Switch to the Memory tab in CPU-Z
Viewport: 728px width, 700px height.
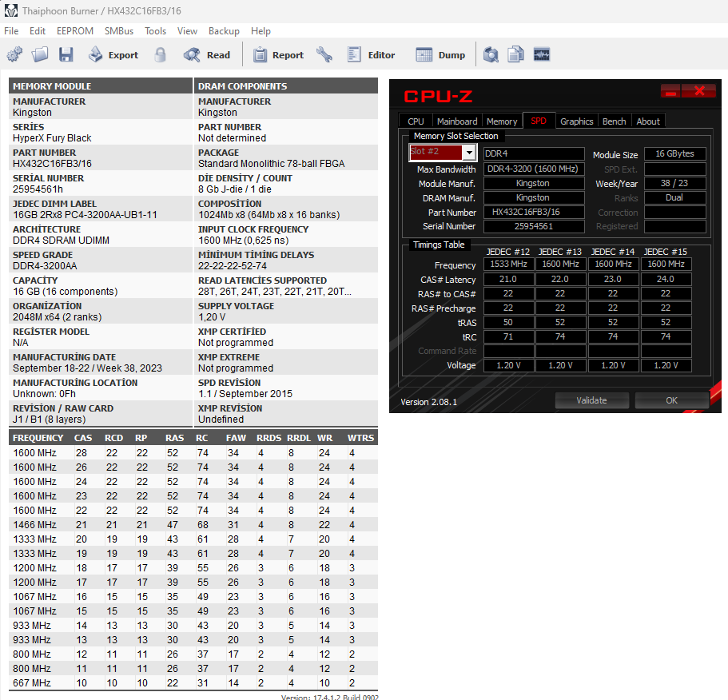(x=501, y=121)
